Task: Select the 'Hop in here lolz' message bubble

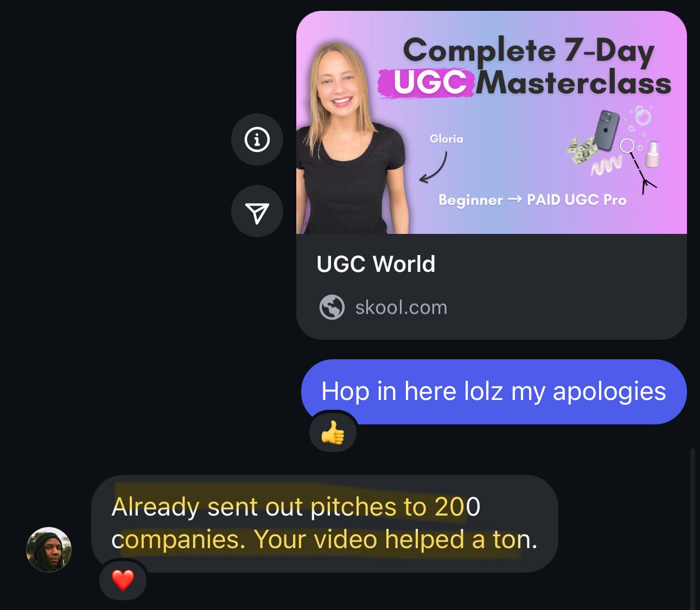Action: [494, 392]
